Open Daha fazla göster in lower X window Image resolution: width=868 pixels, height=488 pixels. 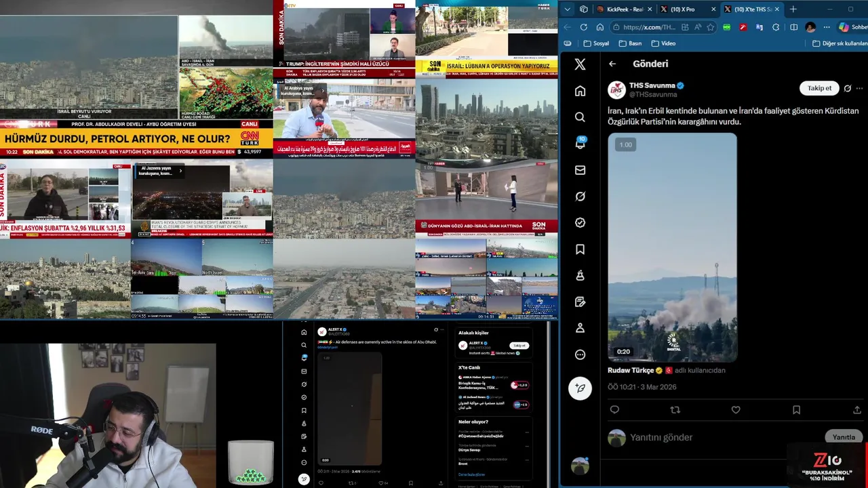click(x=471, y=474)
